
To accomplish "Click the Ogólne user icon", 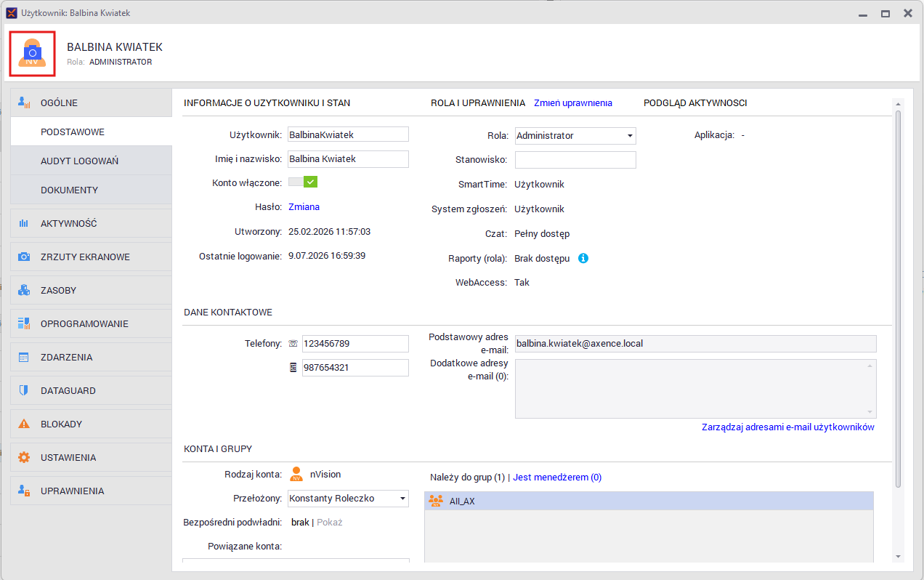I will pyautogui.click(x=24, y=102).
